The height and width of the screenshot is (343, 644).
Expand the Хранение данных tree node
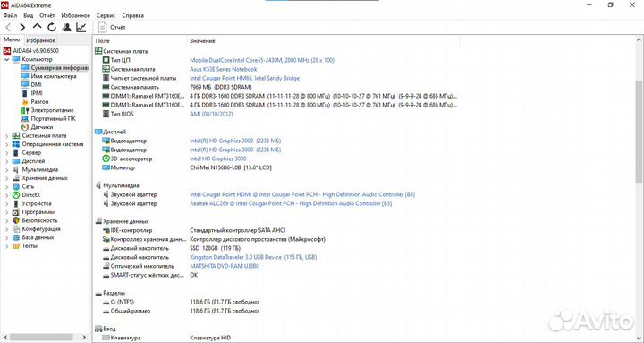[6, 178]
